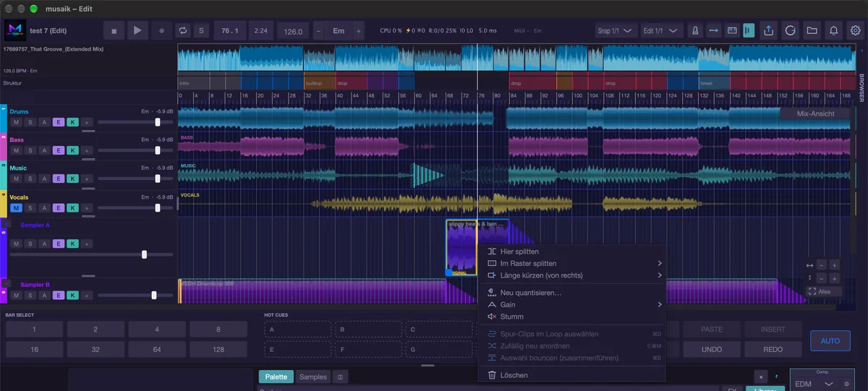Click the record button in transport

pyautogui.click(x=161, y=31)
